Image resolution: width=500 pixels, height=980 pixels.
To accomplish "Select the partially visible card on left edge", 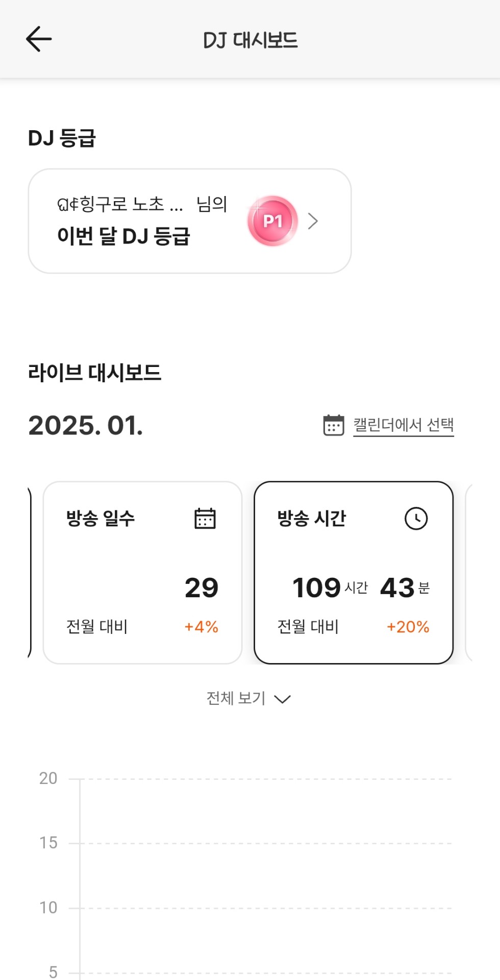I will tap(30, 572).
